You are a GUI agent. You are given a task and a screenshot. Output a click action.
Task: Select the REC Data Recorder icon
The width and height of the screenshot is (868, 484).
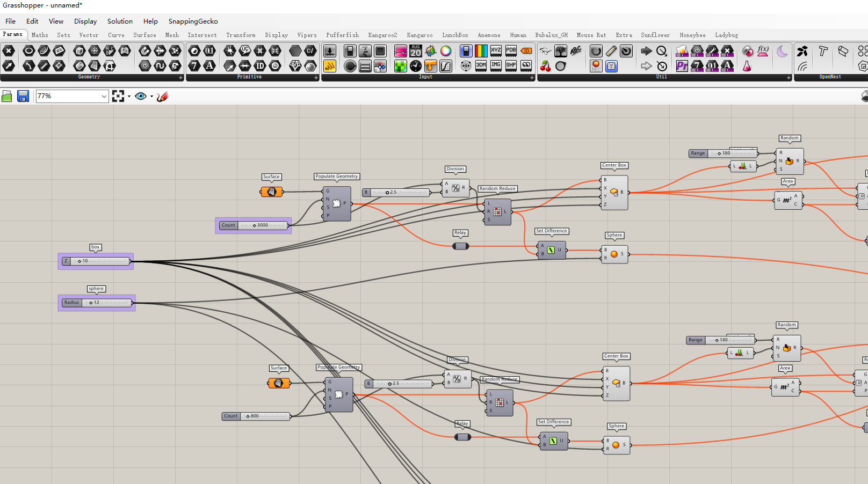[x=596, y=66]
